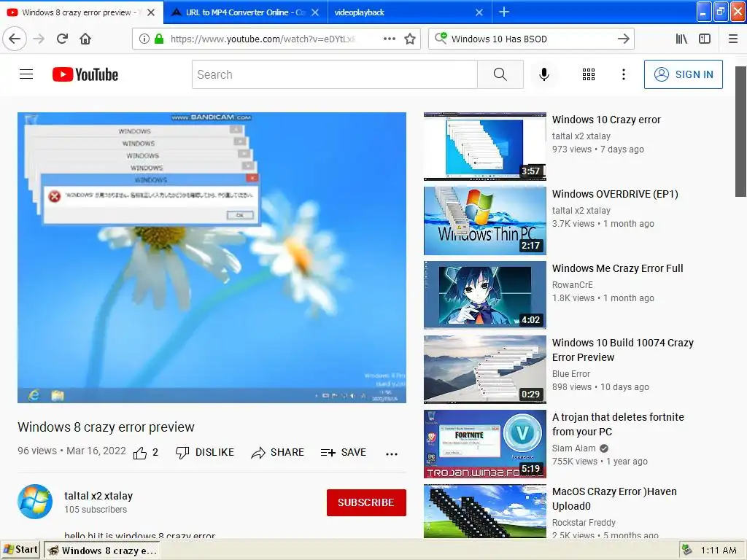The width and height of the screenshot is (747, 560).
Task: Open A trojan that deletes fortnite title
Action: (x=618, y=424)
